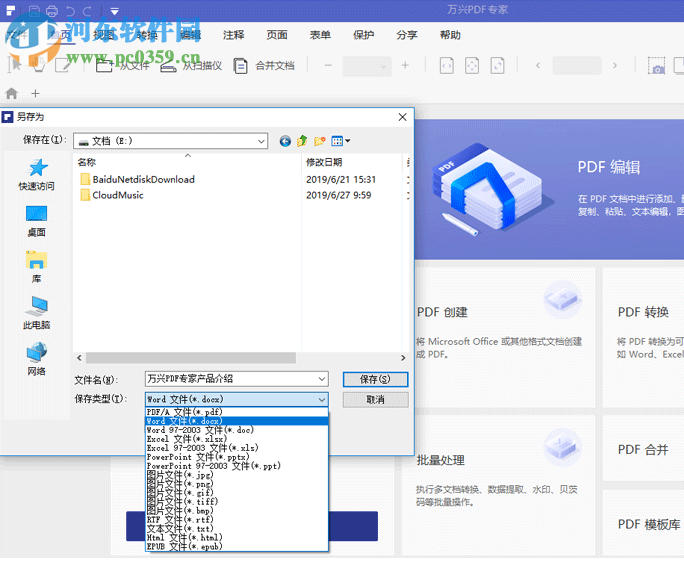Screen dimensions: 684x583
Task: Click scroll right arrow of file list
Action: 403,358
